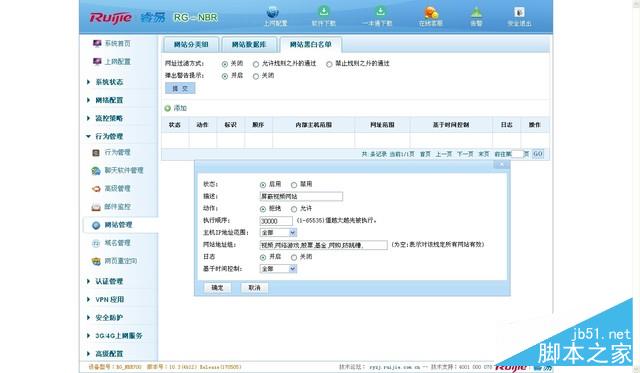Switch to the 网站分类组 tab

(191, 44)
